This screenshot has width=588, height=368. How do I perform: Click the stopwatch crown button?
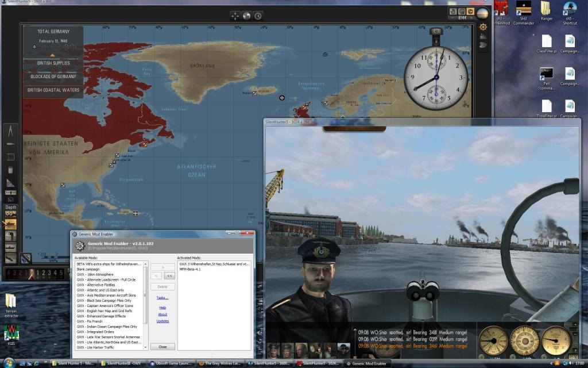[436, 32]
